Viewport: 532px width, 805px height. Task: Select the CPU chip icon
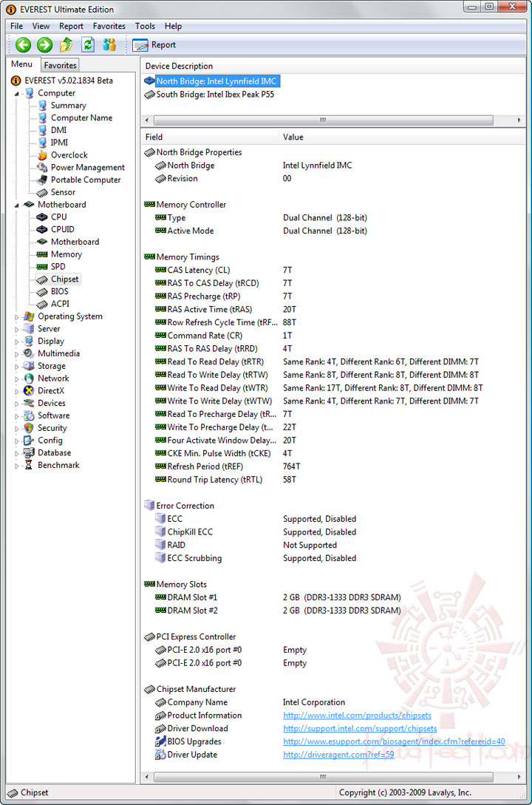click(43, 217)
